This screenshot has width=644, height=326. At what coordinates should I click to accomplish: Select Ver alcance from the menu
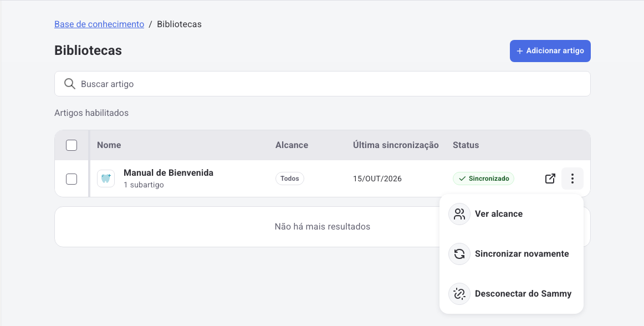pos(512,214)
